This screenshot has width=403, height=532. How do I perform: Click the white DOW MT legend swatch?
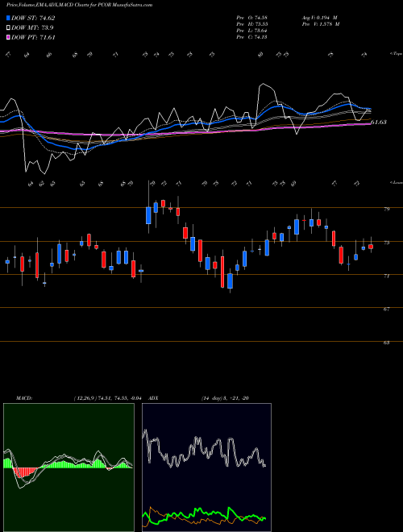point(8,28)
